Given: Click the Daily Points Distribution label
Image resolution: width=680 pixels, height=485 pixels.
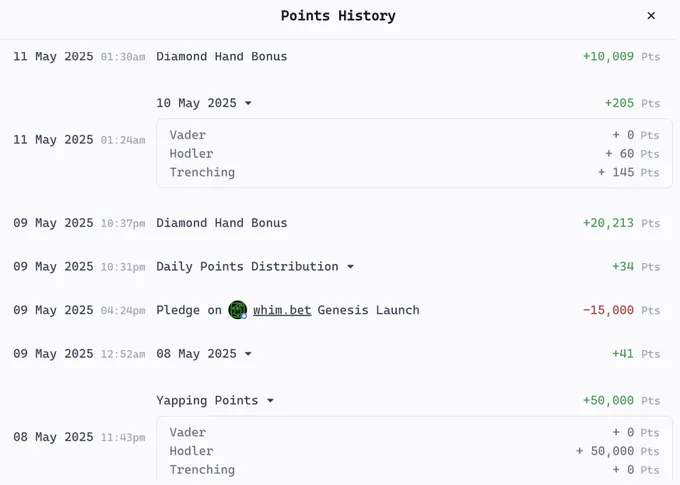Looking at the screenshot, I should 247,266.
